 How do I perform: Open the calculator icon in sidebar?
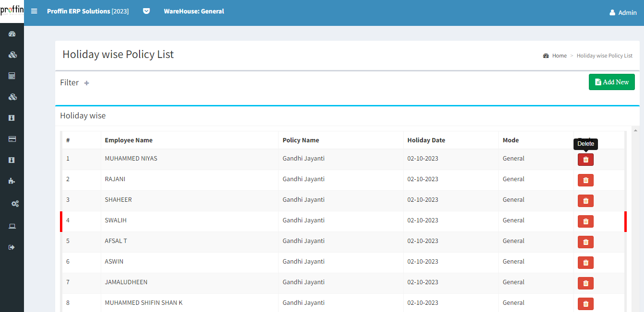(12, 76)
